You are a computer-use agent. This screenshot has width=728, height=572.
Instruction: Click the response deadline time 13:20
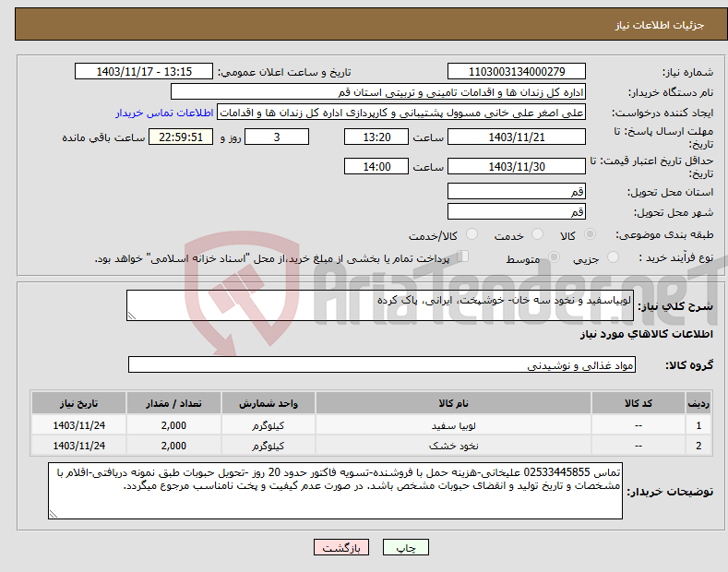point(376,137)
